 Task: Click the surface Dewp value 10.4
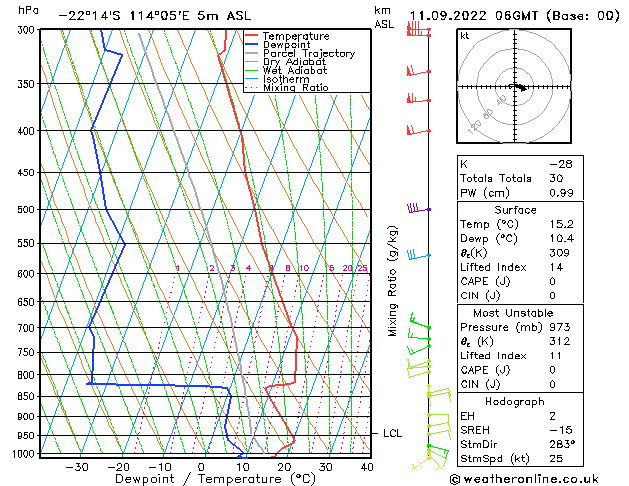click(x=561, y=239)
